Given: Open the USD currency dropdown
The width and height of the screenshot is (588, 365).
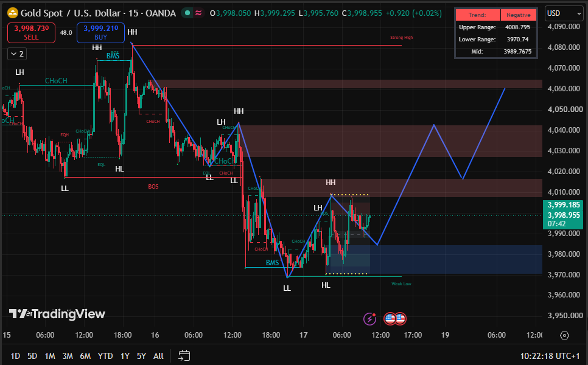Looking at the screenshot, I should tap(564, 13).
